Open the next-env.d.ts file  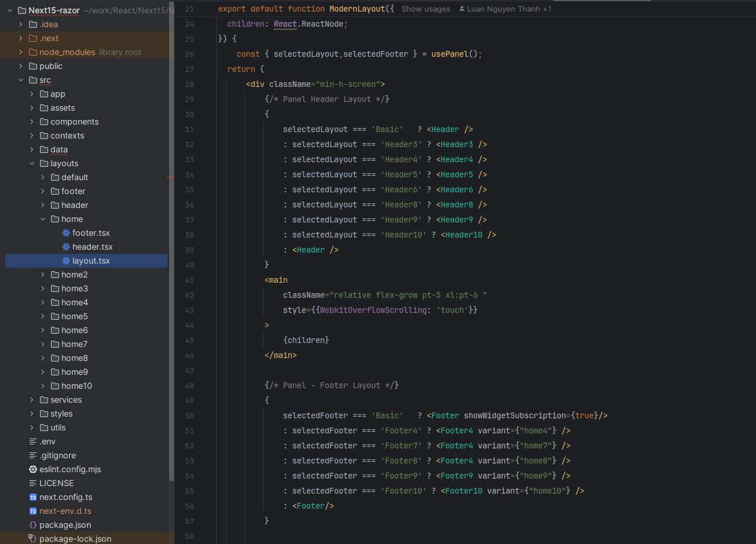pyautogui.click(x=65, y=511)
